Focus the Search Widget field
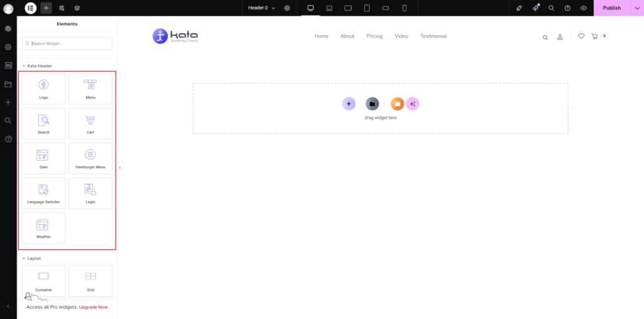This screenshot has width=644, height=319. (67, 43)
